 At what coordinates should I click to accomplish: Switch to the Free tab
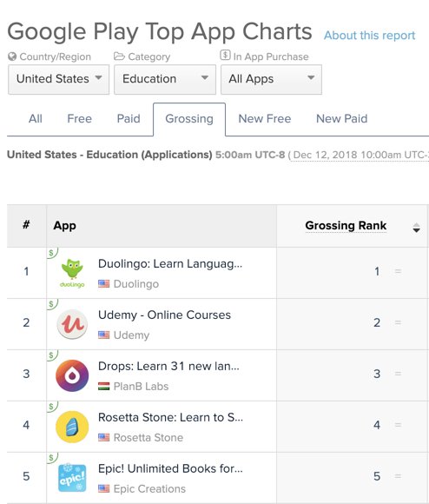pyautogui.click(x=79, y=118)
